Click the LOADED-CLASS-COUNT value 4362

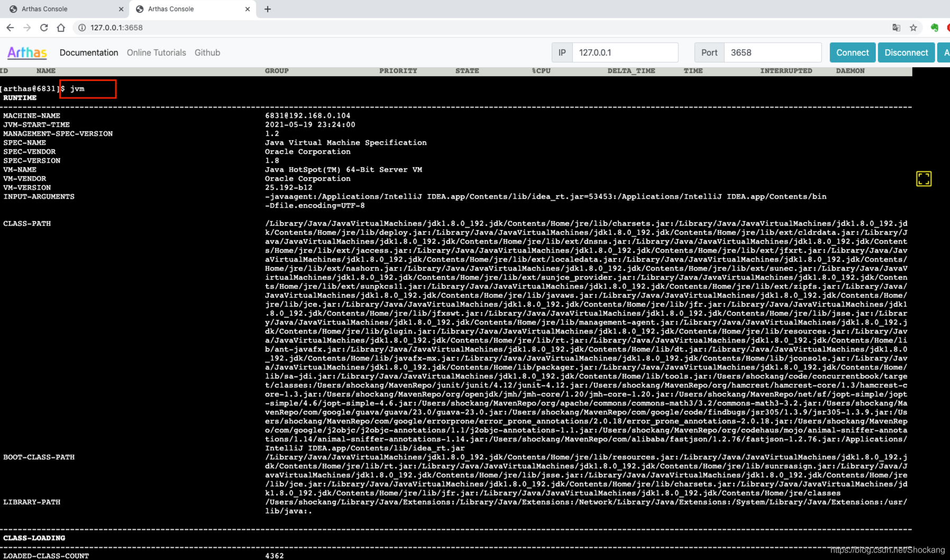[x=275, y=556]
